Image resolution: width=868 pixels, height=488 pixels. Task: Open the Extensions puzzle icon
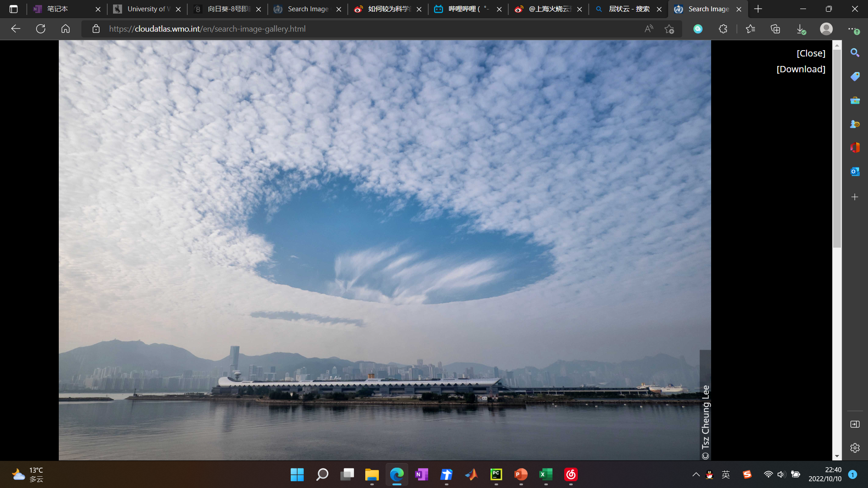pyautogui.click(x=723, y=29)
